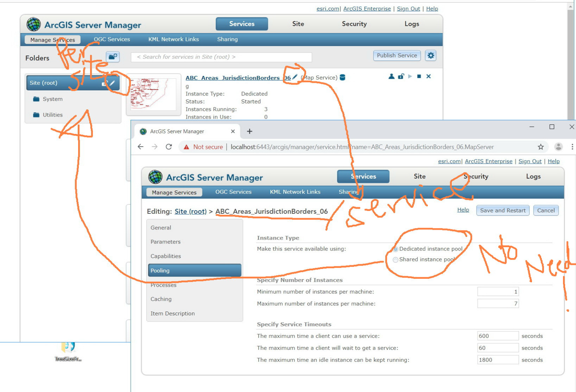Click the Cancel button in the editor
Viewport: 576px width, 392px height.
tap(546, 211)
